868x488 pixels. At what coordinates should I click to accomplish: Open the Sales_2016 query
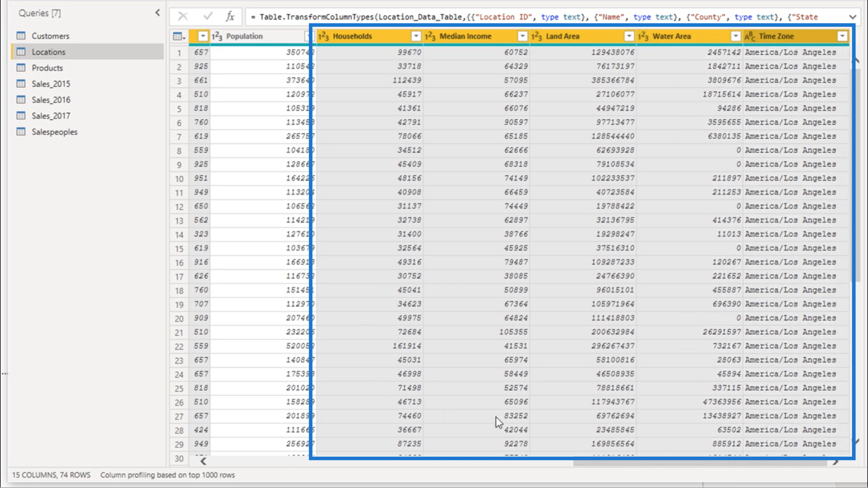click(51, 100)
